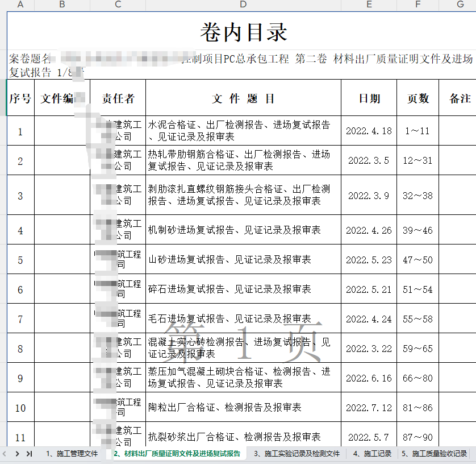Select the cell with date 2022.4.18

tap(369, 131)
